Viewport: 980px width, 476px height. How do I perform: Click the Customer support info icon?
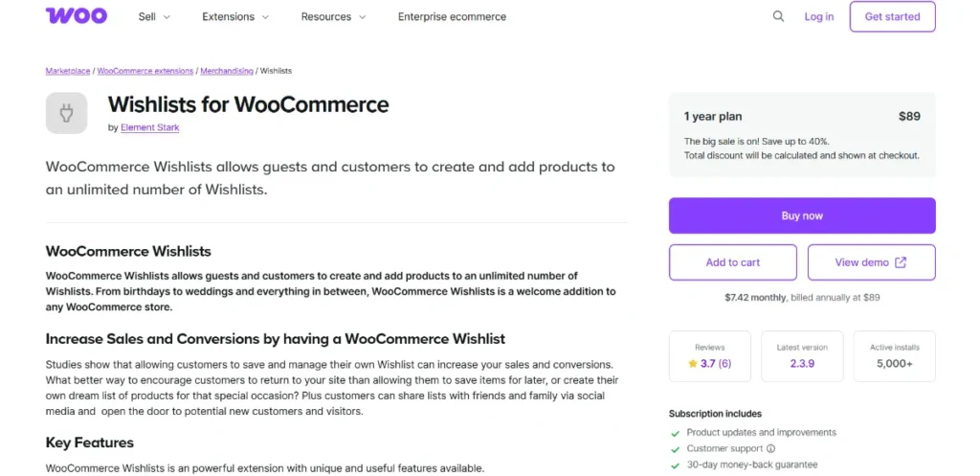[x=770, y=448]
